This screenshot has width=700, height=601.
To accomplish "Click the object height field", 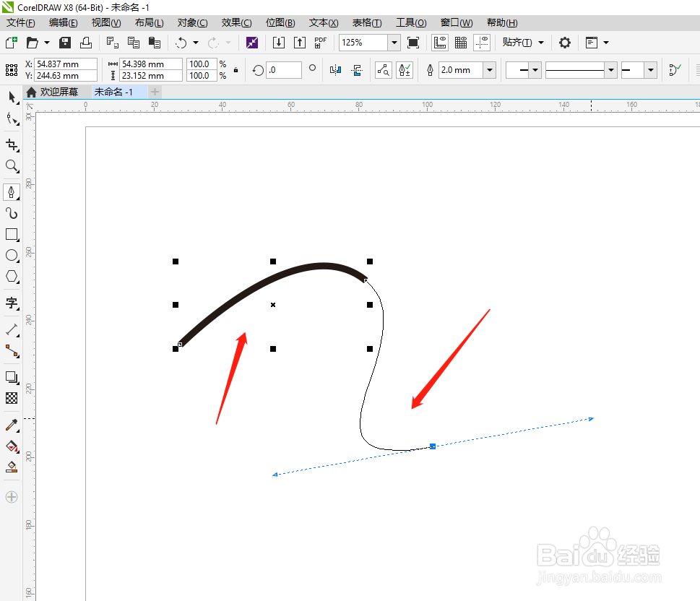I will pos(151,75).
